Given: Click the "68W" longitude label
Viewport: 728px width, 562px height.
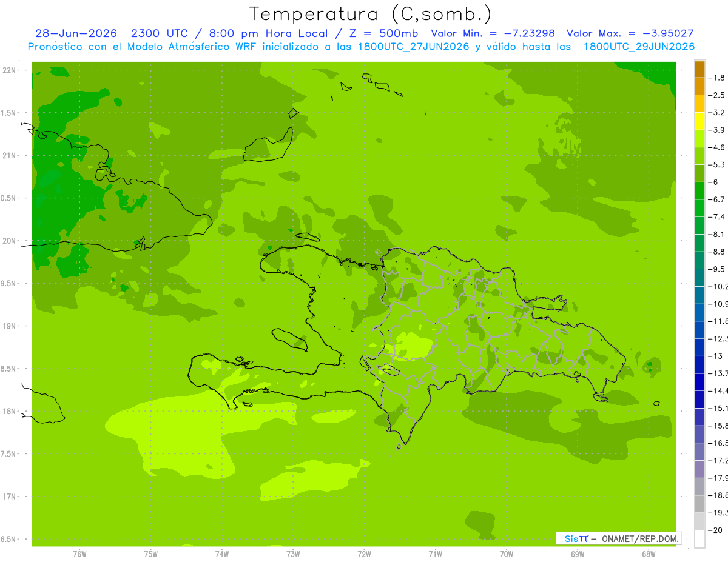Looking at the screenshot, I should [x=649, y=554].
